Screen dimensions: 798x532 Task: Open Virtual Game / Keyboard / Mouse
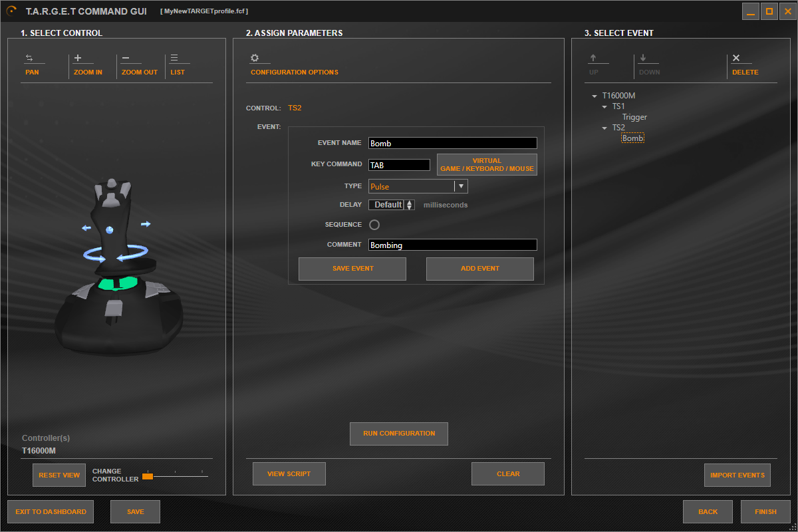point(487,165)
